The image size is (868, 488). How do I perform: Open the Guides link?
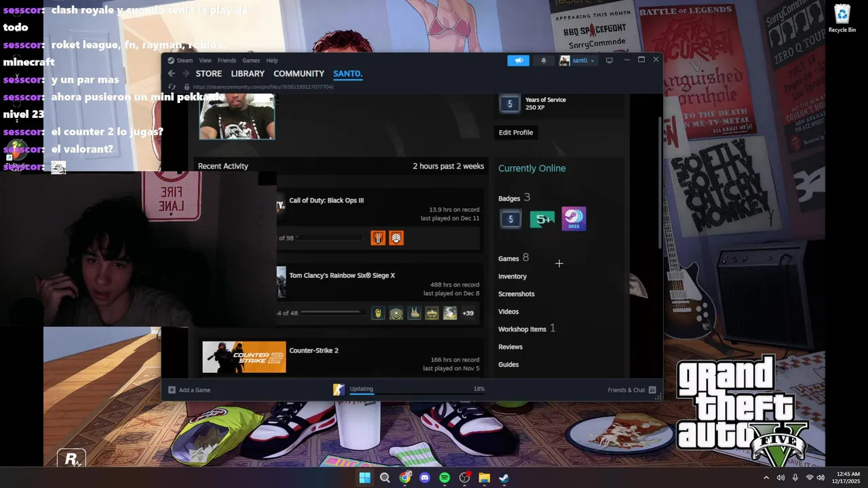(x=508, y=365)
